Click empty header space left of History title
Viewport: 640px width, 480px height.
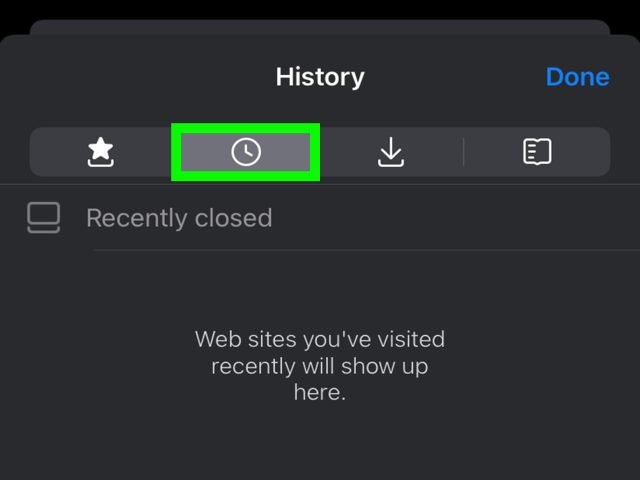139,77
